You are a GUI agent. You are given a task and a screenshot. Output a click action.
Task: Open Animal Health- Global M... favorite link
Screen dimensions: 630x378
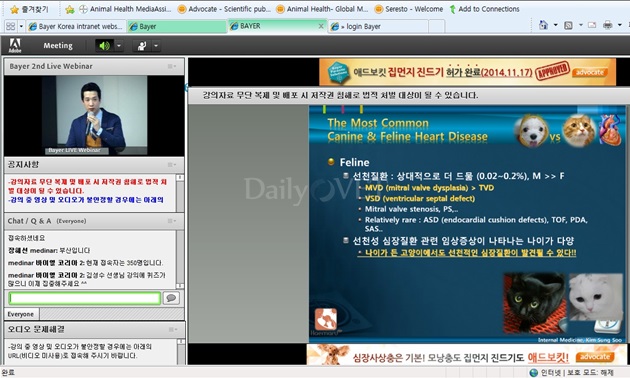point(322,9)
